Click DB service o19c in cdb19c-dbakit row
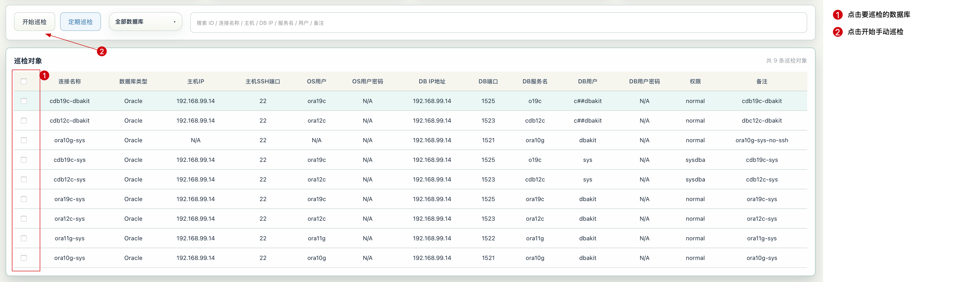Screen dimensions: 980x282 [x=535, y=101]
